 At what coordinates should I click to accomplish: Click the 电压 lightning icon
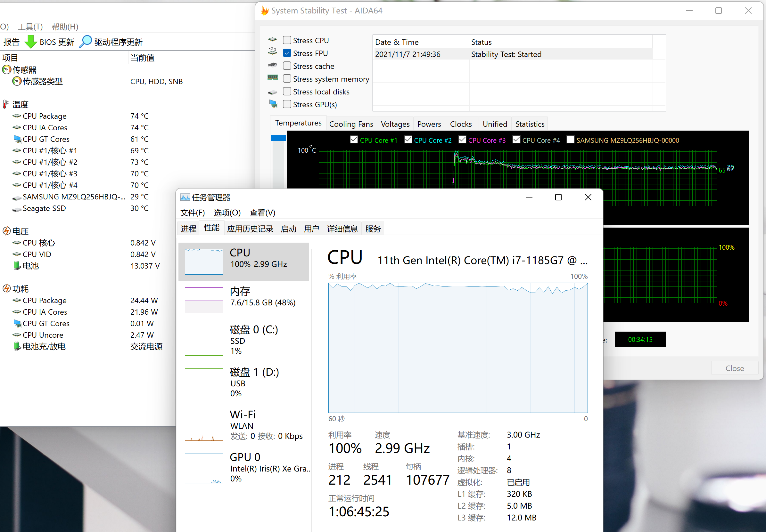pos(6,231)
